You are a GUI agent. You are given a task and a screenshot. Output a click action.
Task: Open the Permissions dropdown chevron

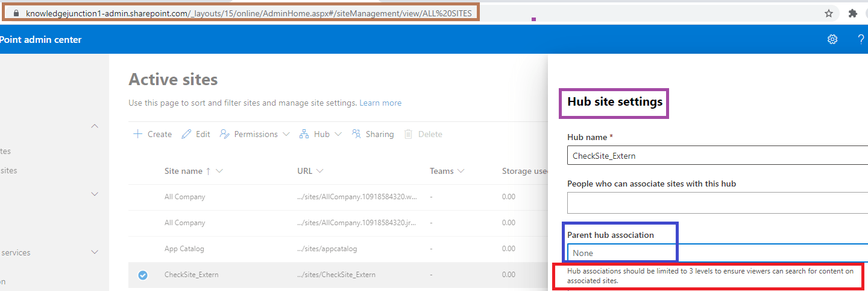(286, 134)
